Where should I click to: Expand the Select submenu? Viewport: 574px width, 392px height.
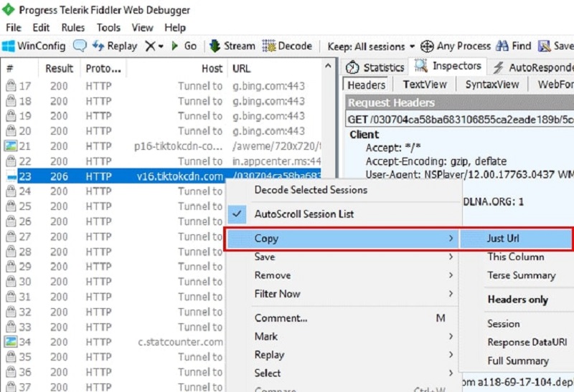click(x=342, y=373)
